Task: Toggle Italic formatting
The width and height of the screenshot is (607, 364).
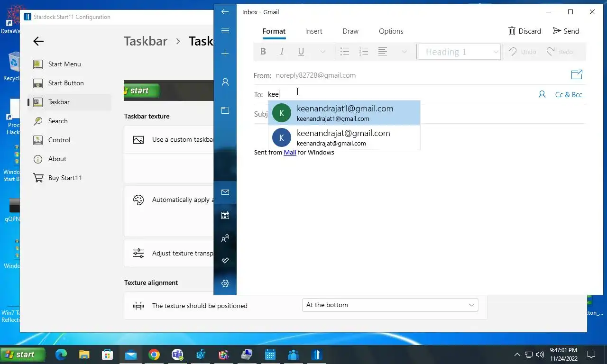Action: [282, 52]
